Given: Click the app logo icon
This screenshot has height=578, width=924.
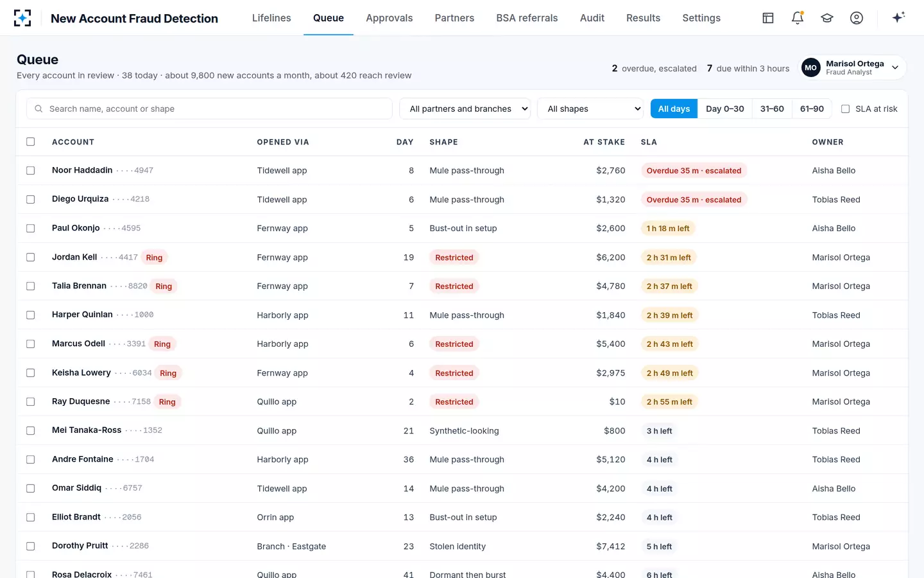Looking at the screenshot, I should [22, 18].
